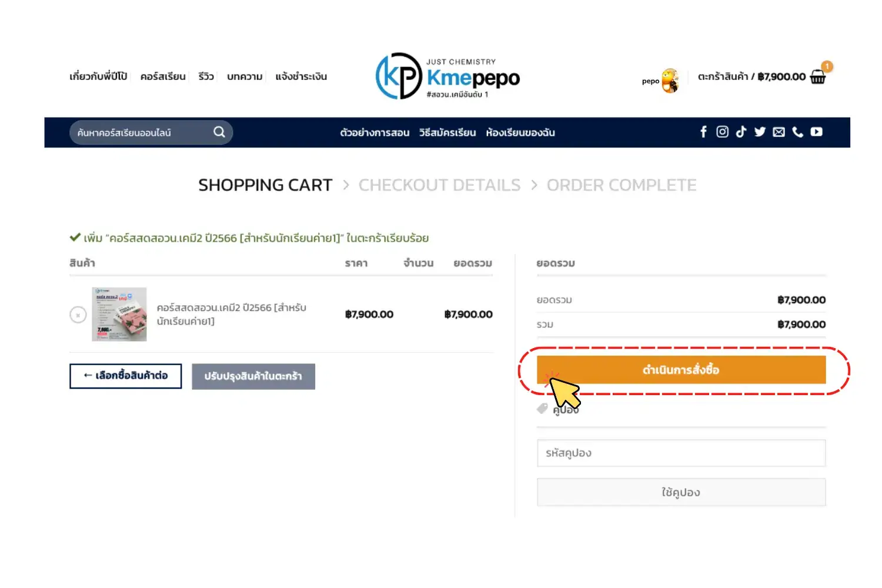Open รีวิว menu item
The height and width of the screenshot is (588, 882).
[x=206, y=76]
